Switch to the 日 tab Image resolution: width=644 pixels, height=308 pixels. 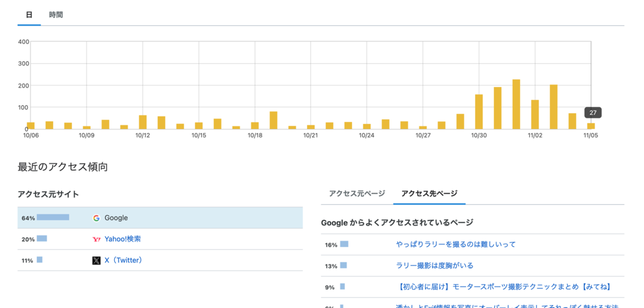pos(29,14)
